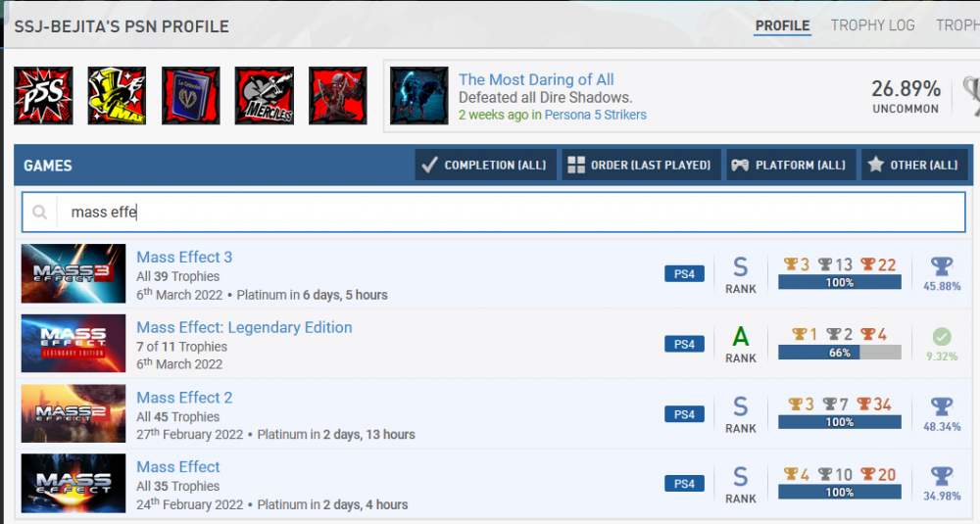
Task: Click the PS4 badge on Mass Effect row
Action: tap(684, 484)
